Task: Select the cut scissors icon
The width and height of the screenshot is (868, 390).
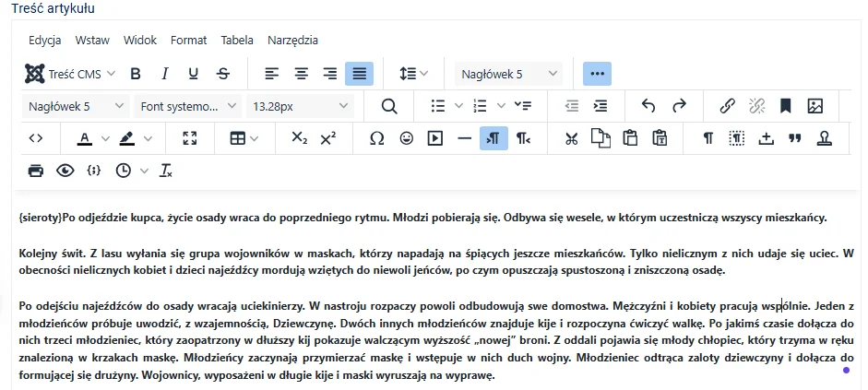Action: (571, 138)
